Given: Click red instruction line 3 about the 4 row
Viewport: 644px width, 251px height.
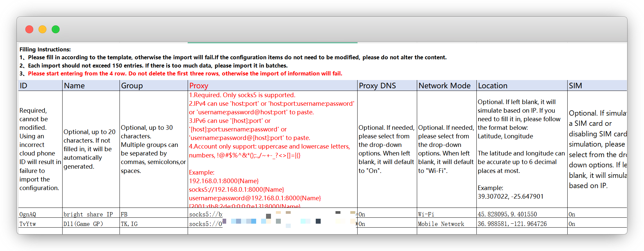Looking at the screenshot, I should coord(181,73).
